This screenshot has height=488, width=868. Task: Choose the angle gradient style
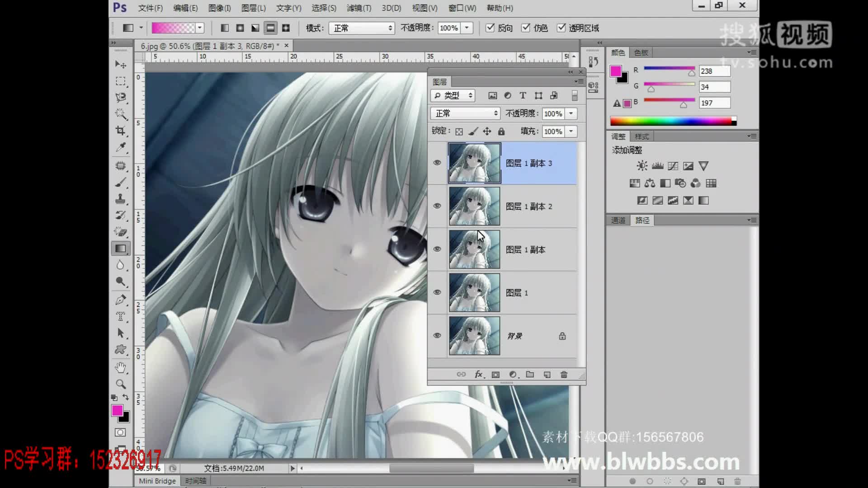(255, 28)
